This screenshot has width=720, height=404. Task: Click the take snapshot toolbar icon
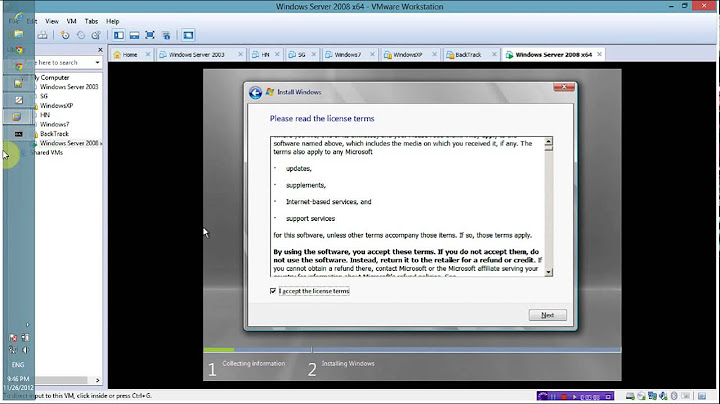(65, 35)
